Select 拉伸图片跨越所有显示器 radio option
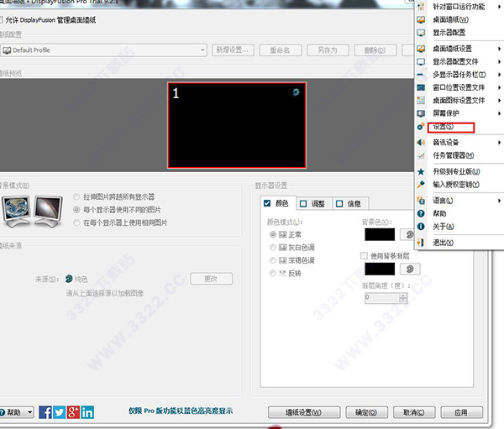The width and height of the screenshot is (504, 429). pos(76,196)
